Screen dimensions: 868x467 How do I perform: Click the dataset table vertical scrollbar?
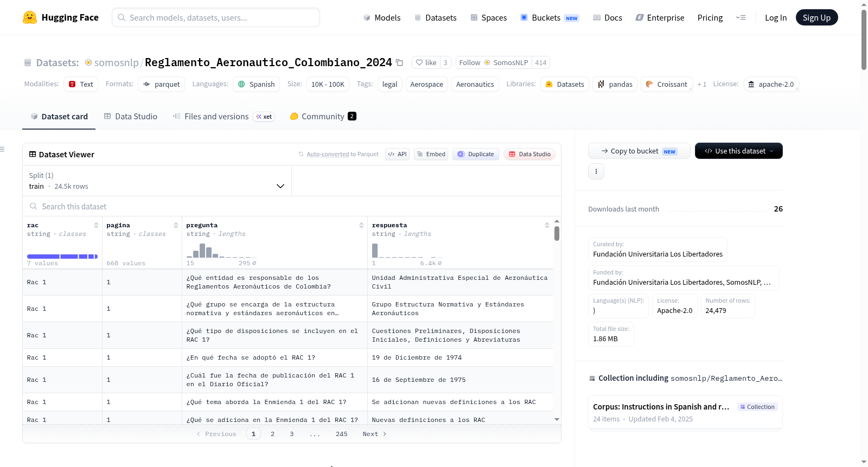pyautogui.click(x=557, y=233)
